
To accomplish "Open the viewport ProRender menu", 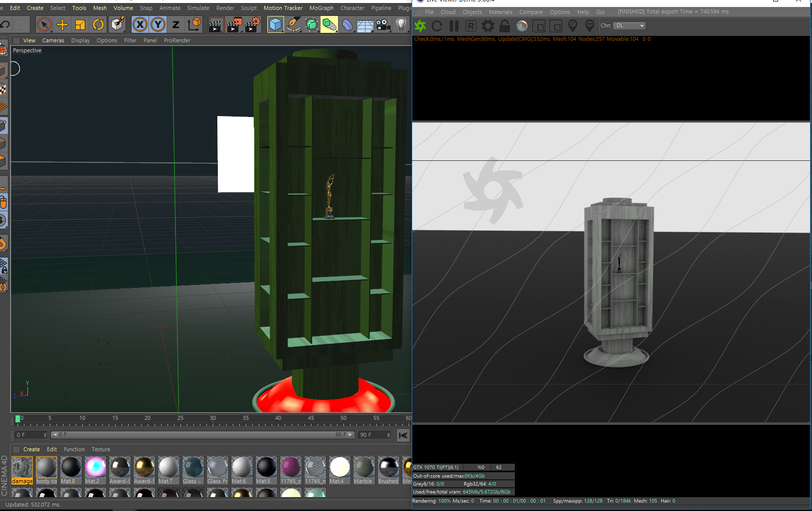I will 177,40.
